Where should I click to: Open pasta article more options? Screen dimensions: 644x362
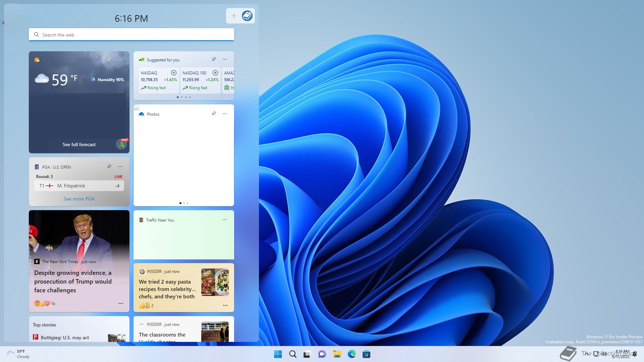click(x=225, y=305)
